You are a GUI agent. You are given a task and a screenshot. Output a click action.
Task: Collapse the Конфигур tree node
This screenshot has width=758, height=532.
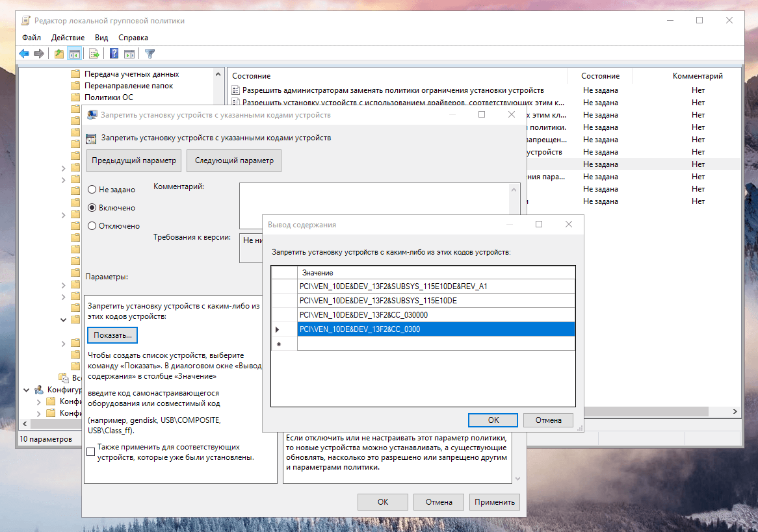pos(27,390)
